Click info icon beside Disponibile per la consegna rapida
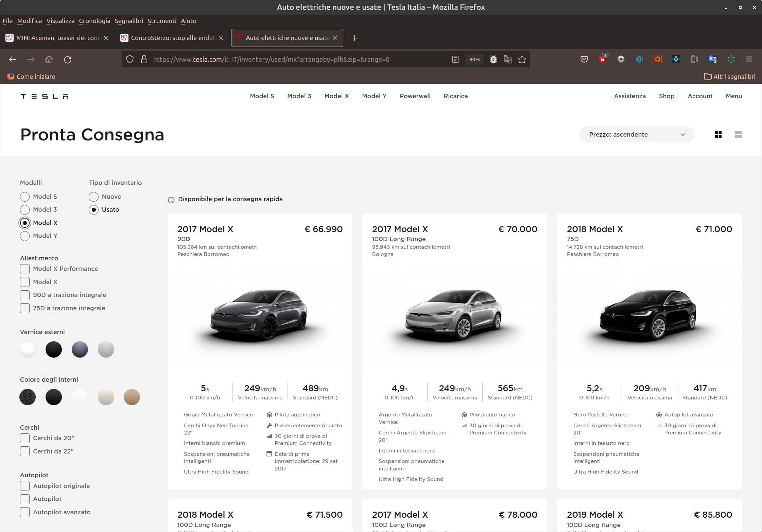762x532 pixels. coord(171,200)
